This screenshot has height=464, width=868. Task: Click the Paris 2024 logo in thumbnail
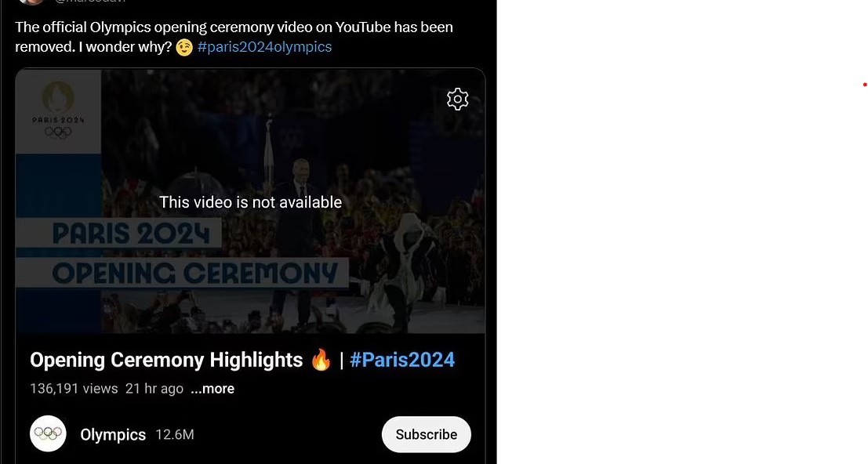[x=58, y=111]
